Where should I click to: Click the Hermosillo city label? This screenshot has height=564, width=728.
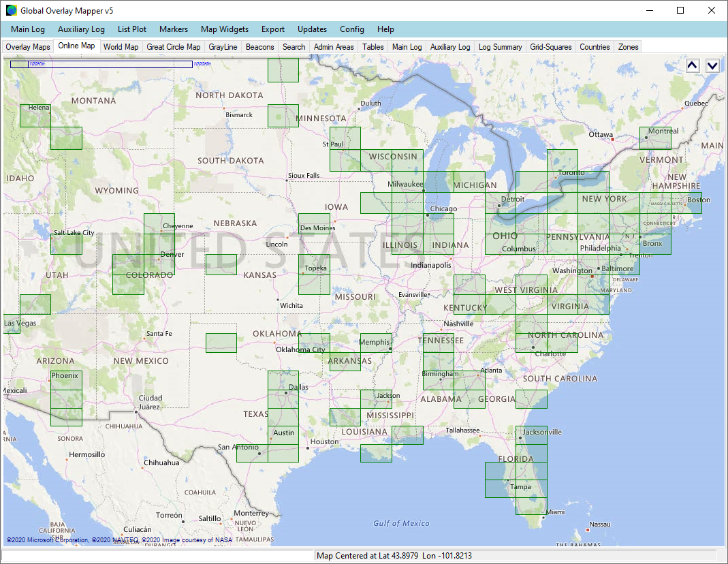pos(86,454)
